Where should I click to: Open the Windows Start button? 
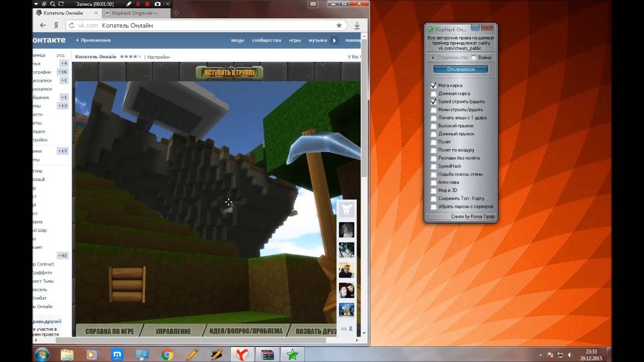42,354
